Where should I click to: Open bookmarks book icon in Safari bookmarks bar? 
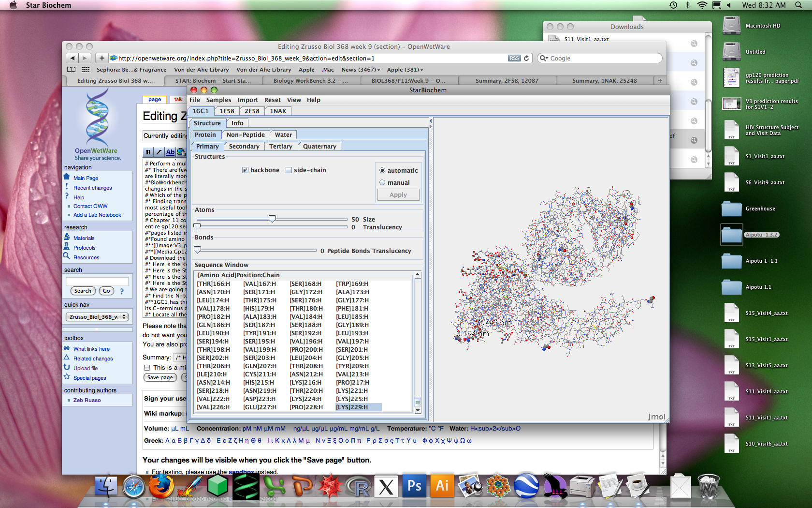click(71, 70)
